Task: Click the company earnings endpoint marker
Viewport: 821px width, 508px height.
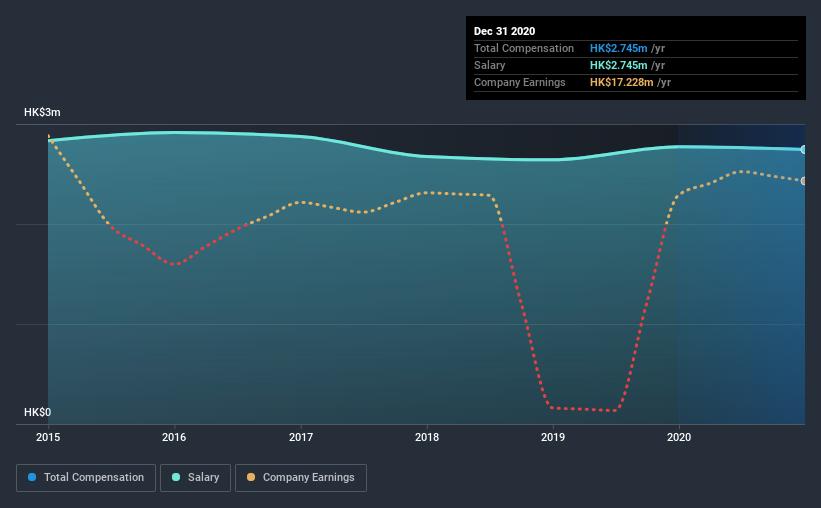Action: [803, 181]
